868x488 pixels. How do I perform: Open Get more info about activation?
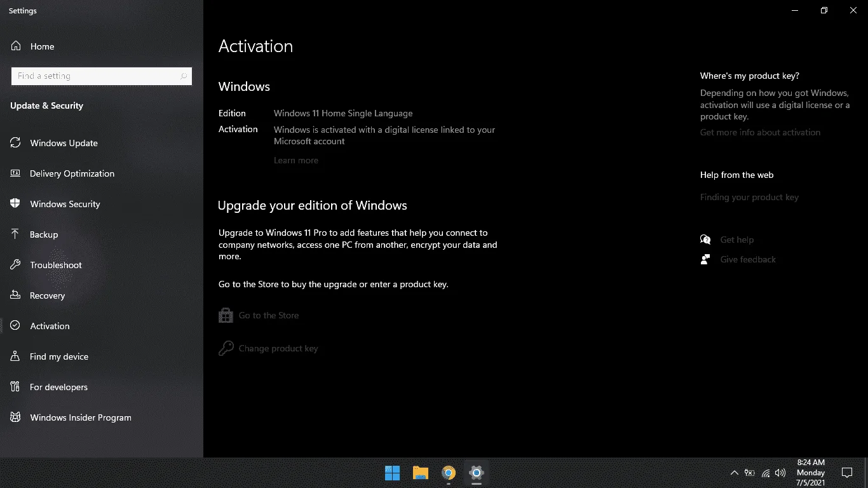[x=760, y=132]
